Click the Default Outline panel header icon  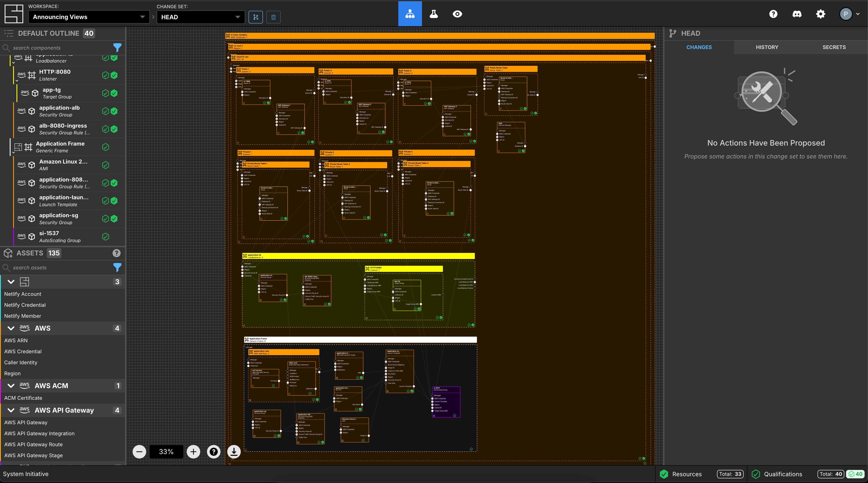click(x=9, y=33)
